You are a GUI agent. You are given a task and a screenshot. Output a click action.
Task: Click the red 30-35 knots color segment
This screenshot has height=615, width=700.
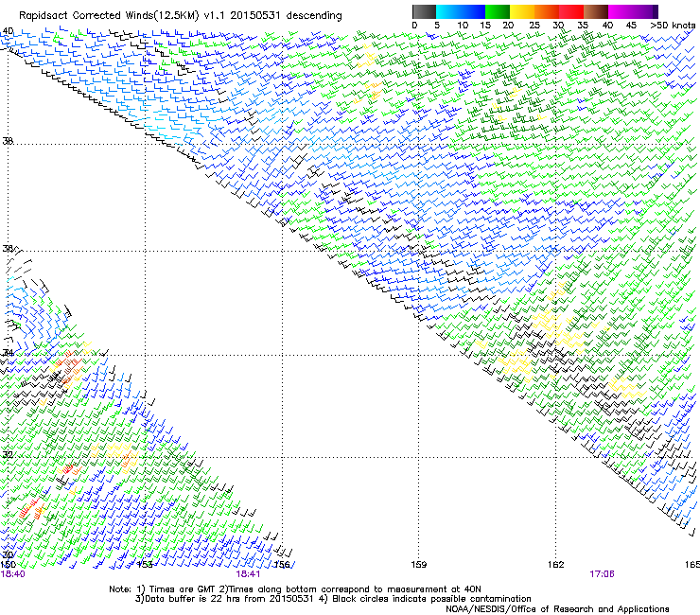pyautogui.click(x=571, y=11)
